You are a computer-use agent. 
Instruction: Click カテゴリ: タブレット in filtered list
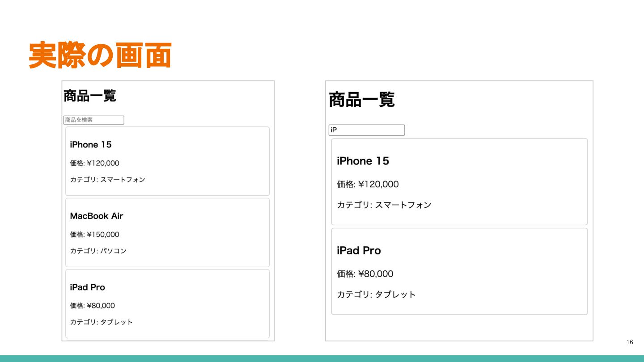pyautogui.click(x=377, y=295)
